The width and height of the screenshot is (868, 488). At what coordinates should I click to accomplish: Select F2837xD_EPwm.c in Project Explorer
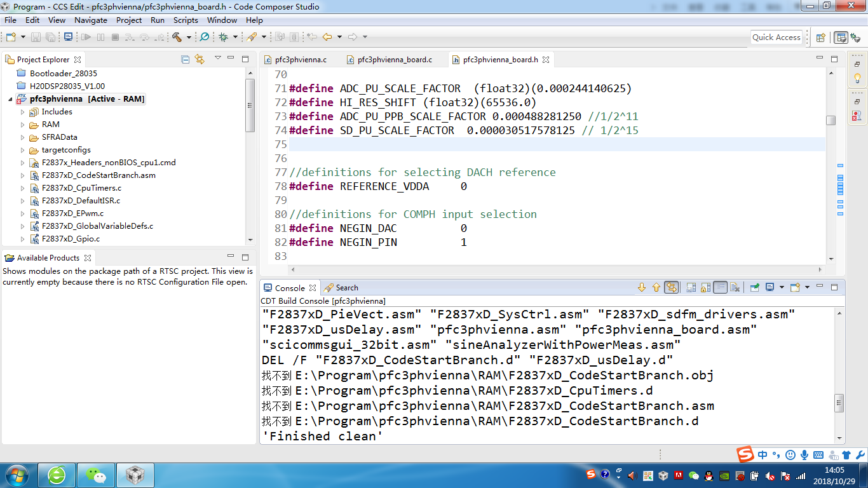click(x=72, y=213)
